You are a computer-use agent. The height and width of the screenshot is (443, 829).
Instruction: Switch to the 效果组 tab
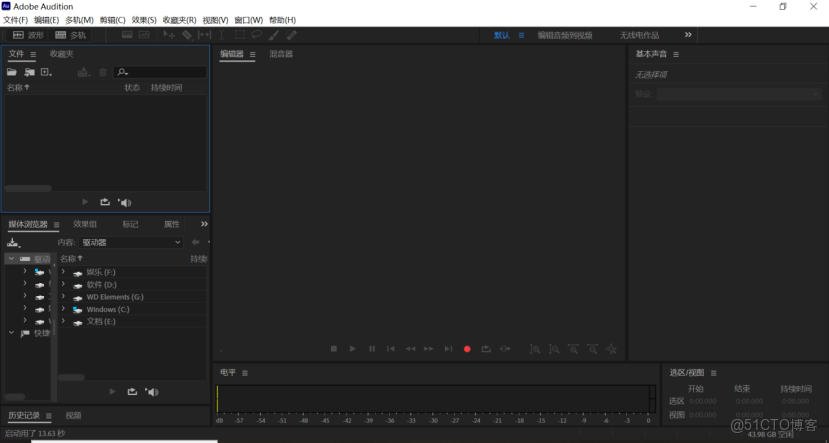(x=85, y=224)
